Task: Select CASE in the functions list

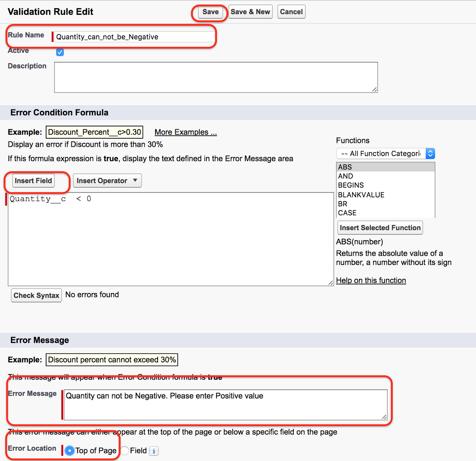Action: [385, 213]
